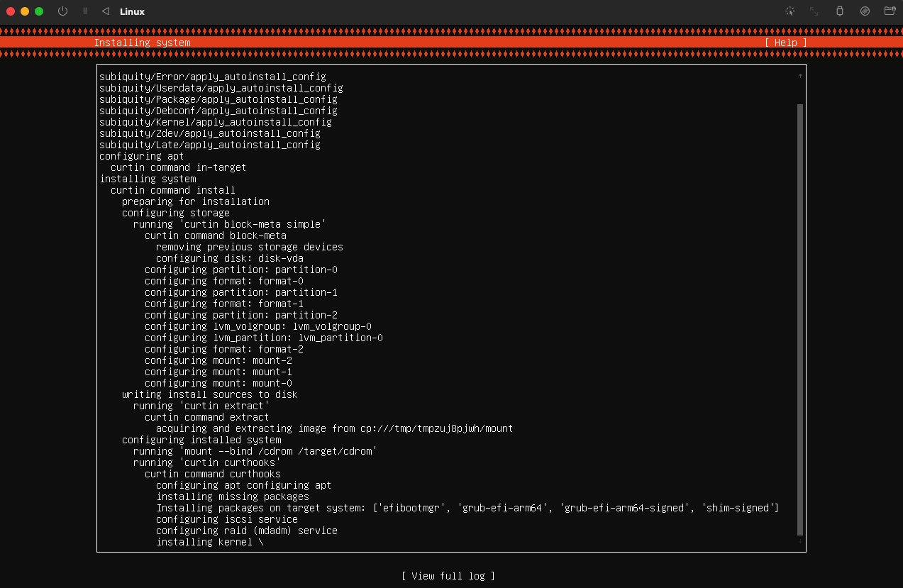Image resolution: width=903 pixels, height=588 pixels.
Task: Click the lowercase 'installing system' log line
Action: pos(148,179)
